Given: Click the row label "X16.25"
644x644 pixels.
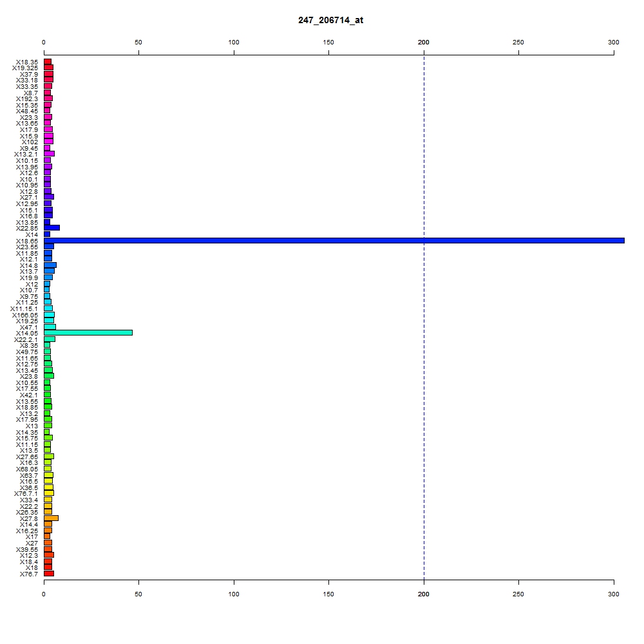Looking at the screenshot, I should pyautogui.click(x=27, y=531).
